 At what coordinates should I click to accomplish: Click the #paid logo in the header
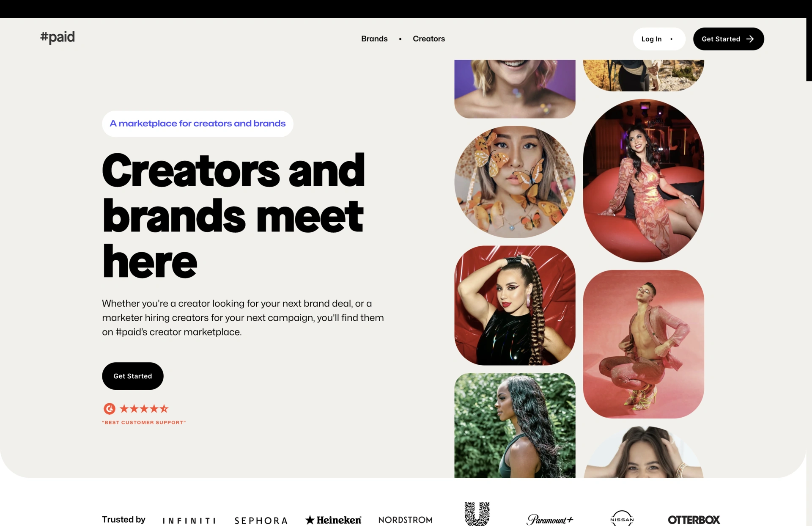click(58, 38)
